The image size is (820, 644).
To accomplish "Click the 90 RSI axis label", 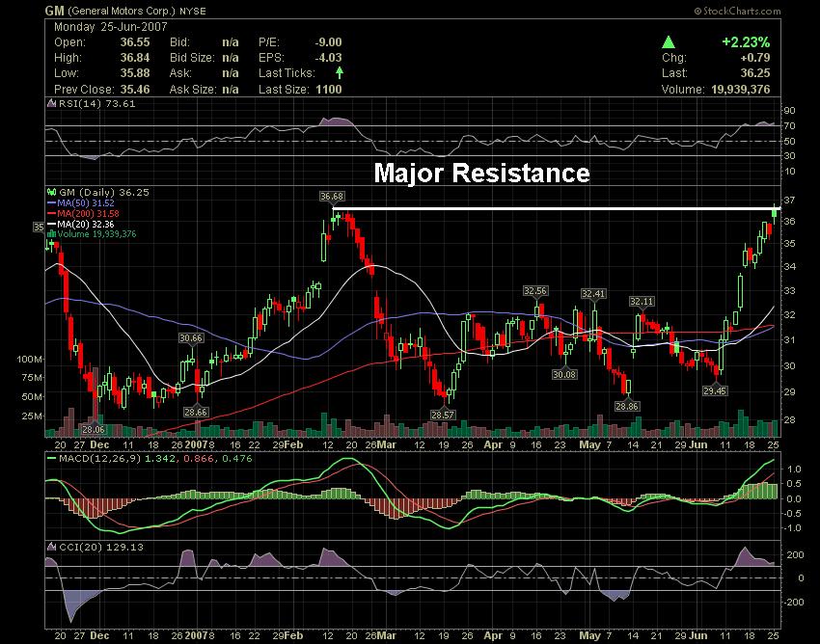I will click(x=790, y=110).
